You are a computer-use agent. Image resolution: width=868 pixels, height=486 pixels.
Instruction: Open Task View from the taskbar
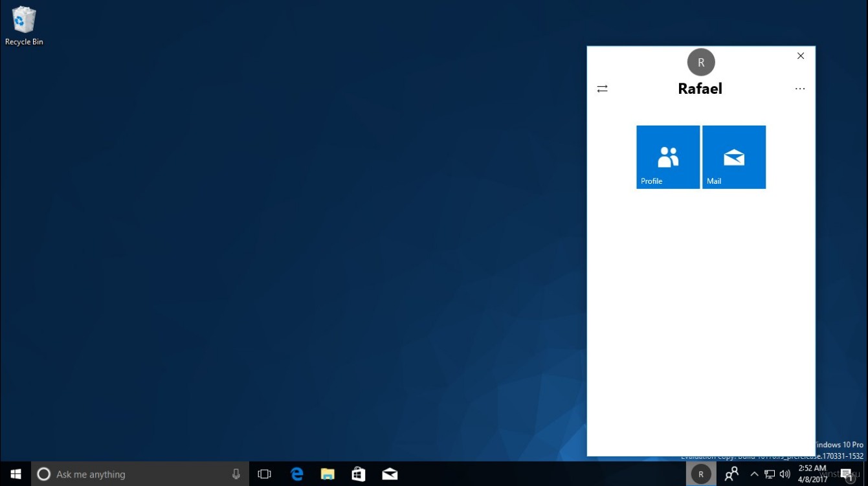pos(264,474)
